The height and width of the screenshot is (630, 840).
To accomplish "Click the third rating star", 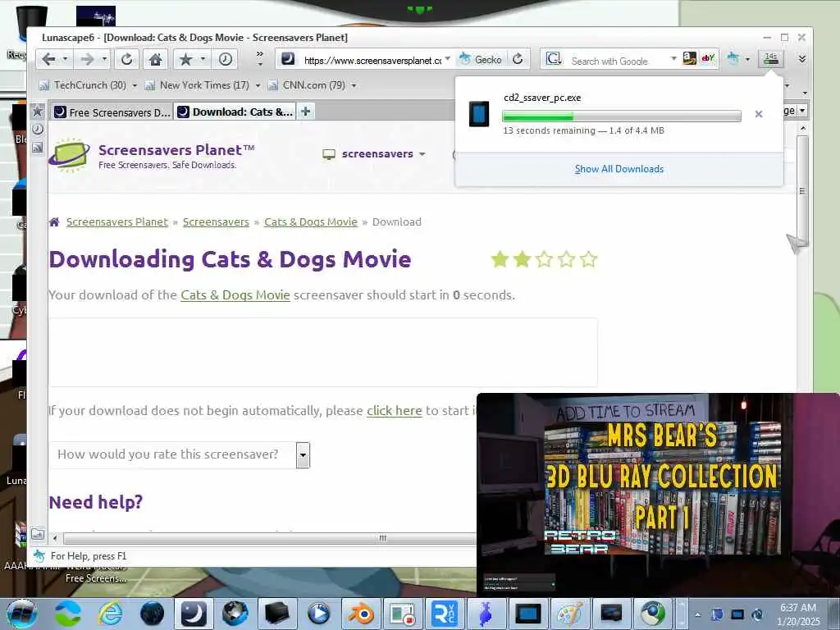I will coord(545,259).
